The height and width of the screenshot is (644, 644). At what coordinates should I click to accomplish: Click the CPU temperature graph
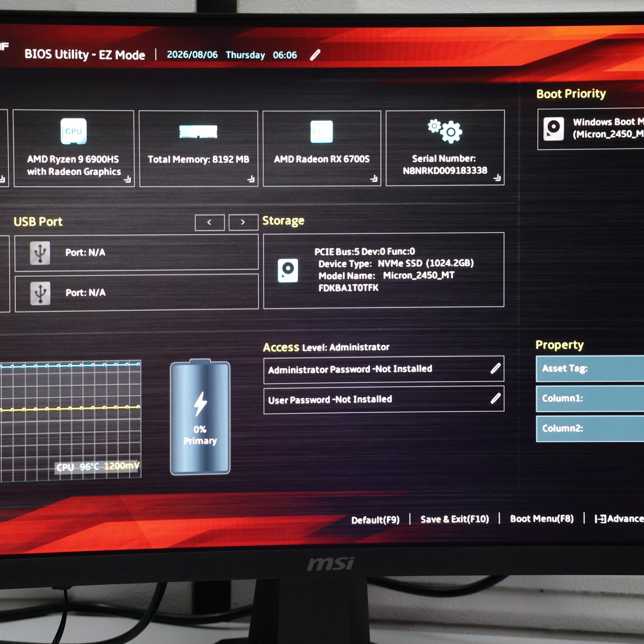tap(70, 421)
